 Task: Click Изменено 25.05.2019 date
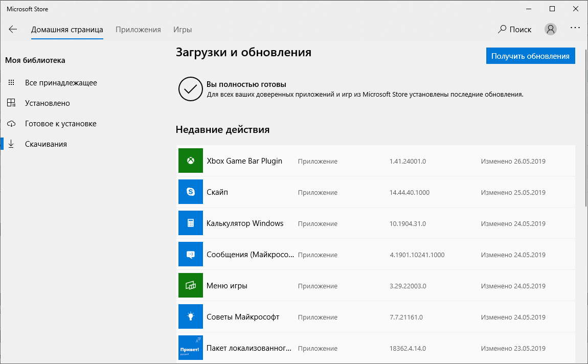pos(513,192)
